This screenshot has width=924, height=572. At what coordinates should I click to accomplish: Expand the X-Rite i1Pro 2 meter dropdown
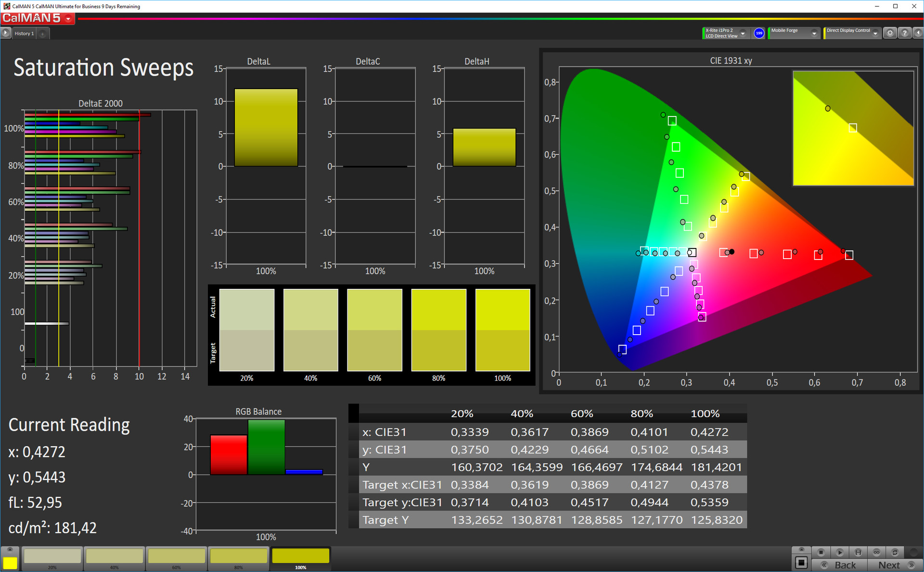(743, 33)
